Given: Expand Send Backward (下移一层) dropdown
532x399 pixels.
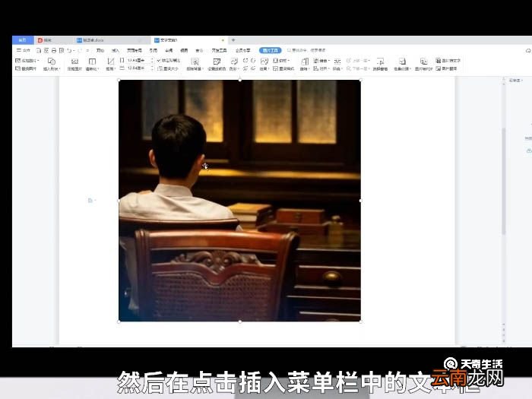Looking at the screenshot, I should 358,68.
